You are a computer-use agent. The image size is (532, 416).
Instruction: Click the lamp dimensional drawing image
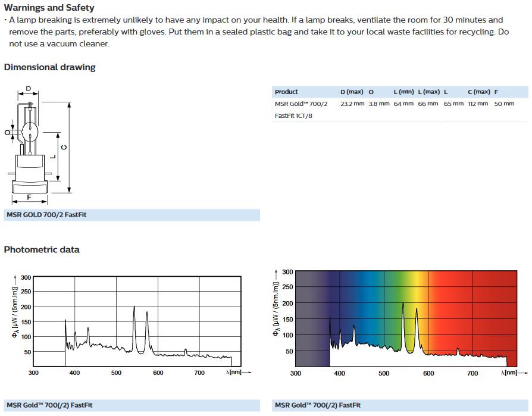pos(38,145)
